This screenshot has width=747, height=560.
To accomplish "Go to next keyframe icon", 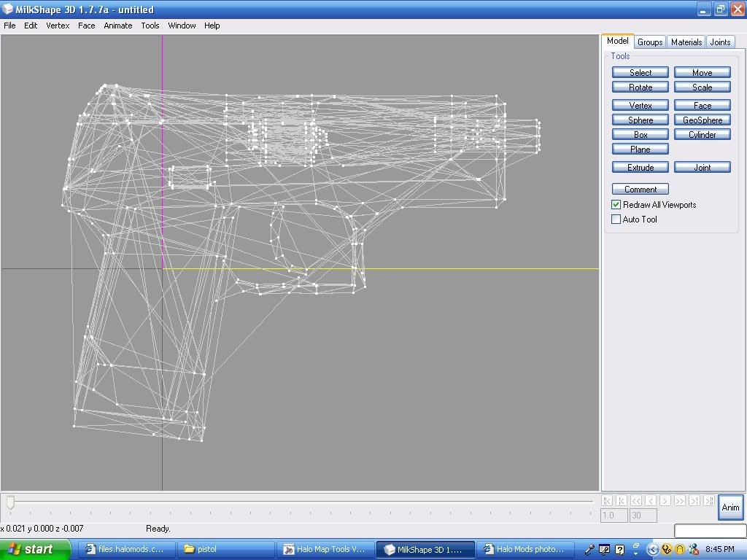I will pyautogui.click(x=694, y=500).
